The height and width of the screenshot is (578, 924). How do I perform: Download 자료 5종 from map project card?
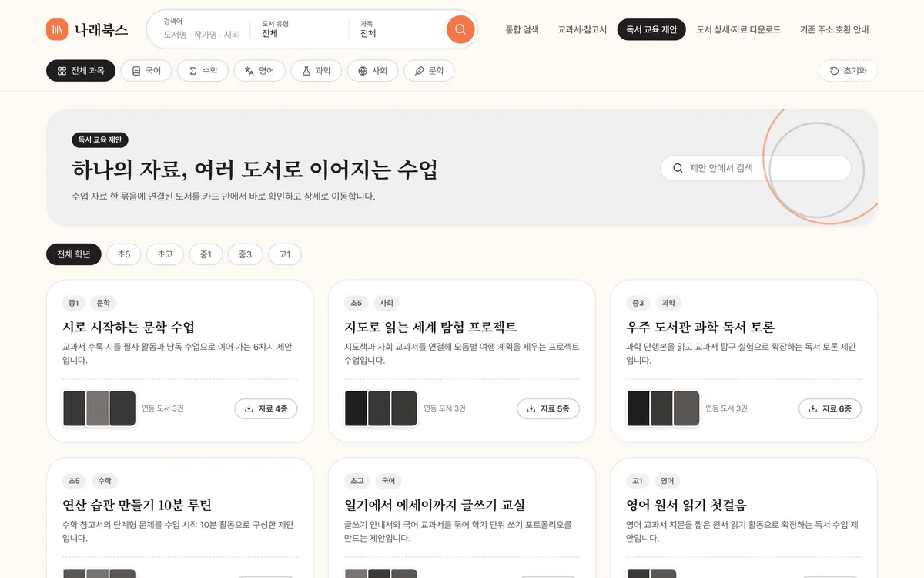click(548, 408)
